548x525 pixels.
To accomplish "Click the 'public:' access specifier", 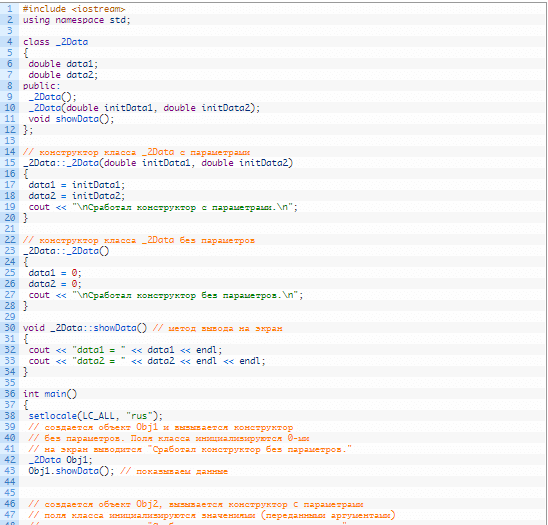I will 42,86.
